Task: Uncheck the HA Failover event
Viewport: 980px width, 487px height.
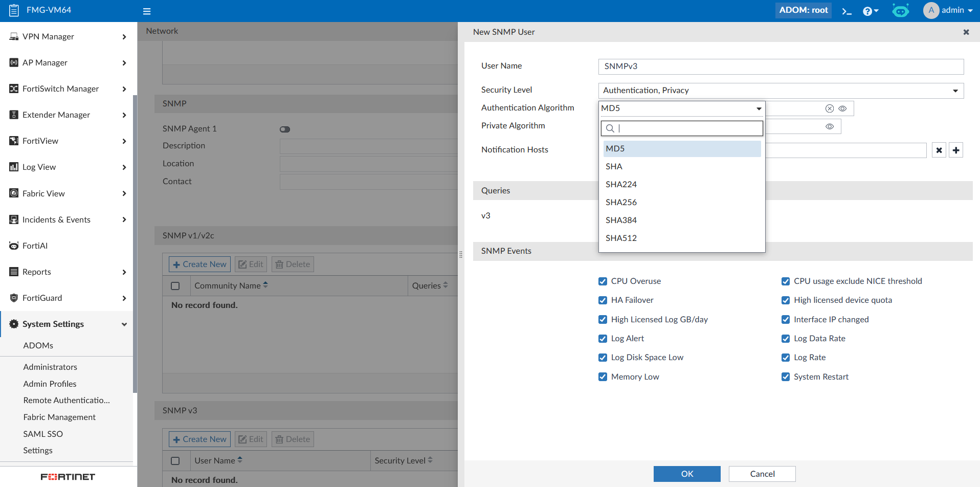Action: coord(603,300)
